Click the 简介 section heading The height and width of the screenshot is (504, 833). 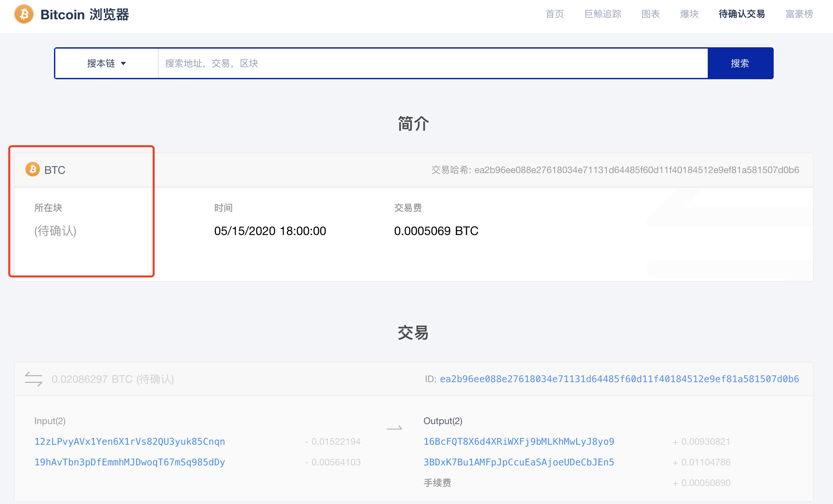(413, 123)
